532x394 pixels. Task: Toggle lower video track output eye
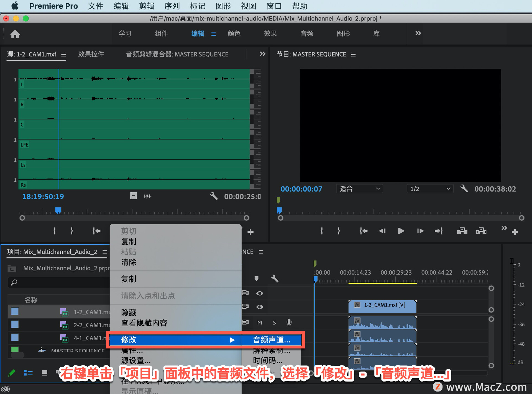tap(260, 307)
